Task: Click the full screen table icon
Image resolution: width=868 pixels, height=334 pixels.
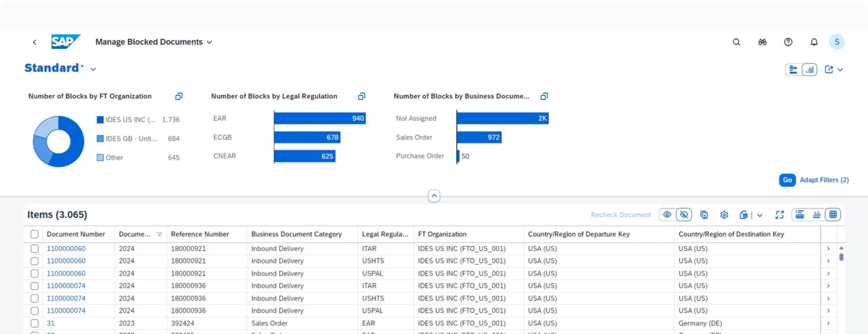Action: [x=780, y=215]
